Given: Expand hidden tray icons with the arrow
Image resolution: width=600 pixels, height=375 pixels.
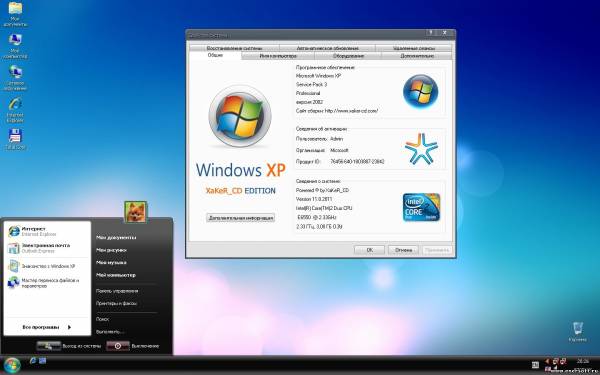Looking at the screenshot, I should [x=547, y=361].
